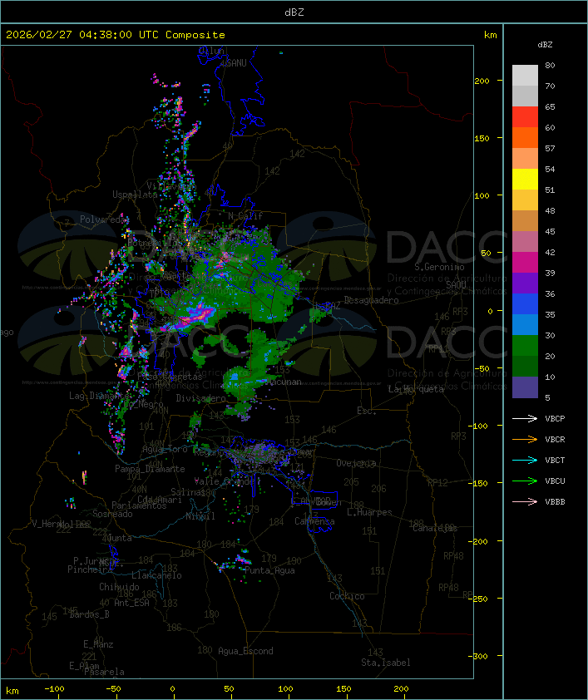
Task: Click 'km' label at bottom-left corner
Action: point(12,691)
